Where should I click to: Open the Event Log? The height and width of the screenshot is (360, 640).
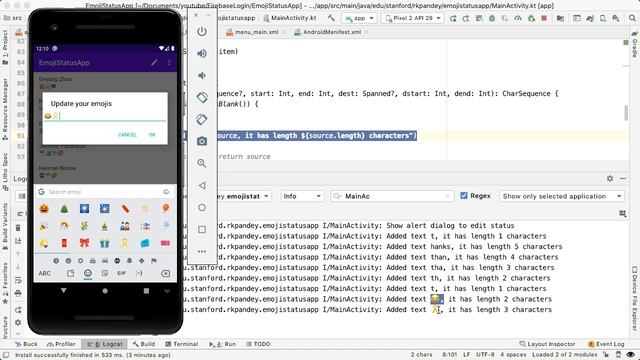coord(606,344)
